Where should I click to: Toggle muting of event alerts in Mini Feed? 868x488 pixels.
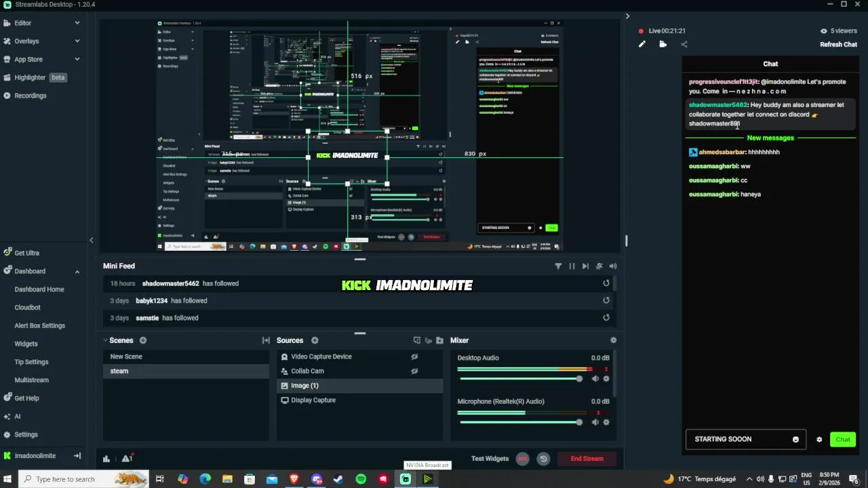tap(599, 266)
